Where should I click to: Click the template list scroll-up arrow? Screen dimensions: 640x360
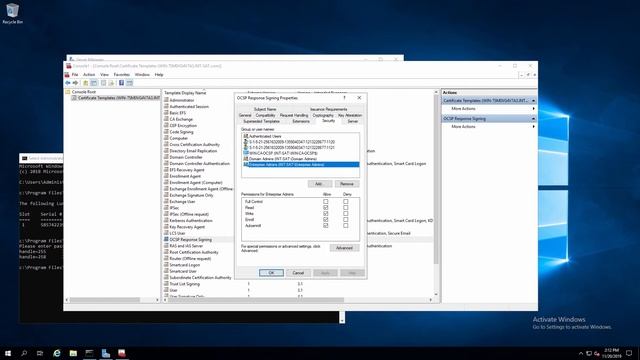coord(436,93)
